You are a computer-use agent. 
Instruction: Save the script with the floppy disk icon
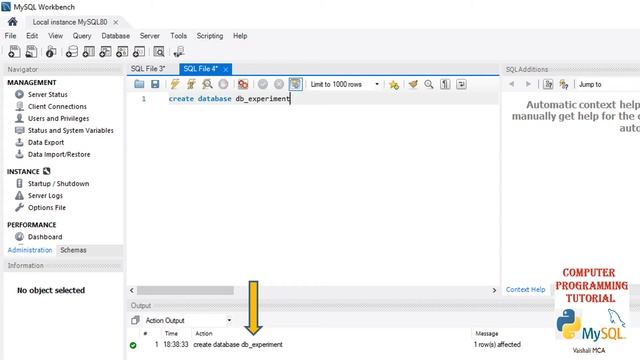(155, 84)
